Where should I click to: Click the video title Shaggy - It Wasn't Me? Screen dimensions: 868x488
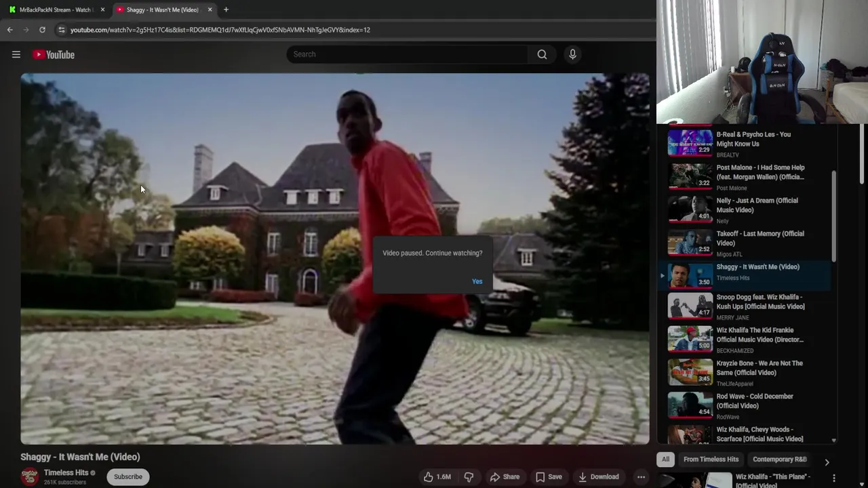80,457
